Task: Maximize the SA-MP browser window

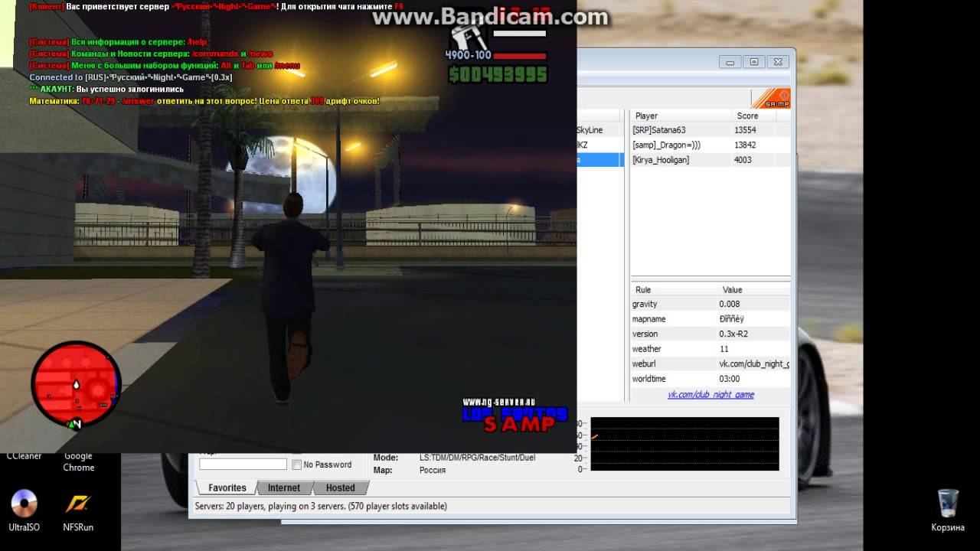Action: click(754, 62)
